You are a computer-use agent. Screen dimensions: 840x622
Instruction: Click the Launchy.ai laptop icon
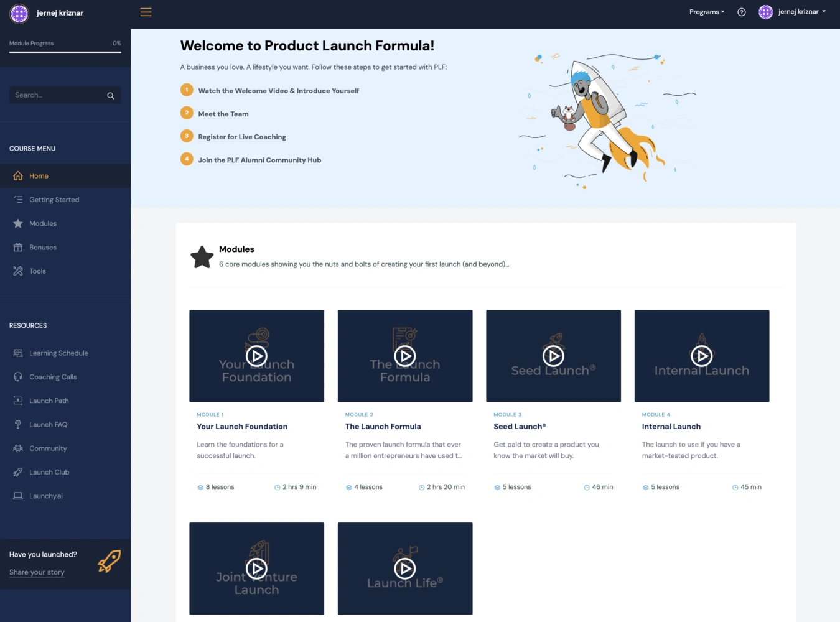pos(18,496)
